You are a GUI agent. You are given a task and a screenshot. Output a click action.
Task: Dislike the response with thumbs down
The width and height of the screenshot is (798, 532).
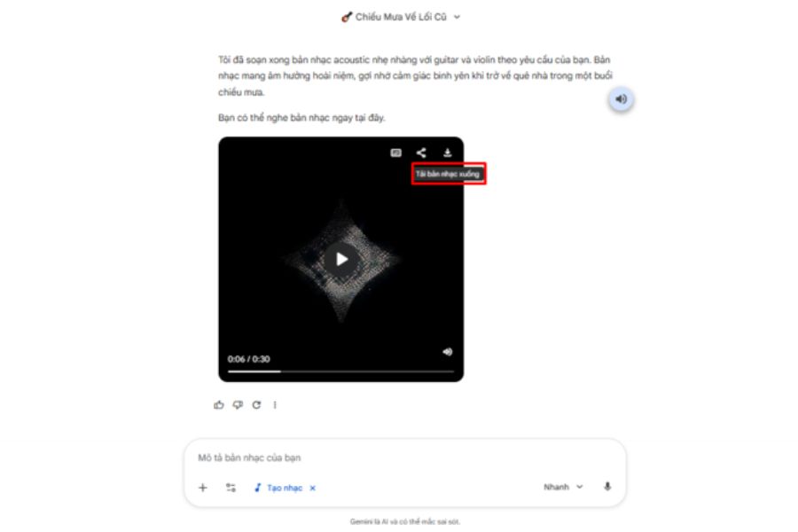(x=238, y=404)
